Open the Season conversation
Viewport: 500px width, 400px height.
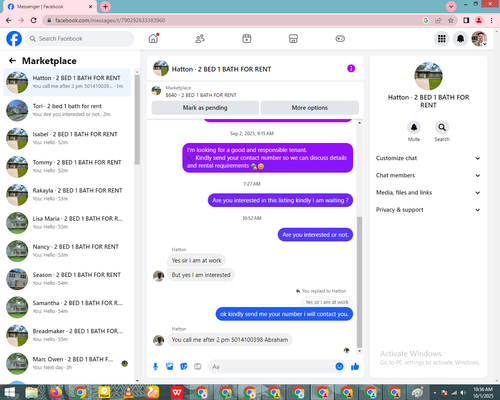67,279
